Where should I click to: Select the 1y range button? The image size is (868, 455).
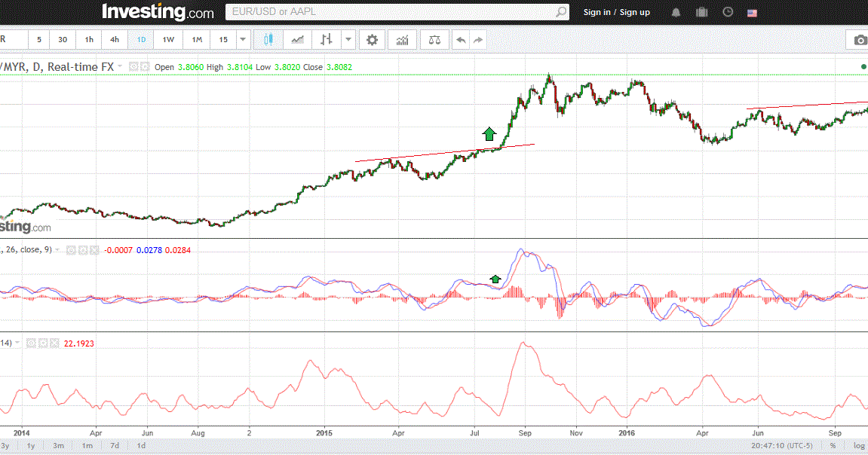click(x=31, y=446)
